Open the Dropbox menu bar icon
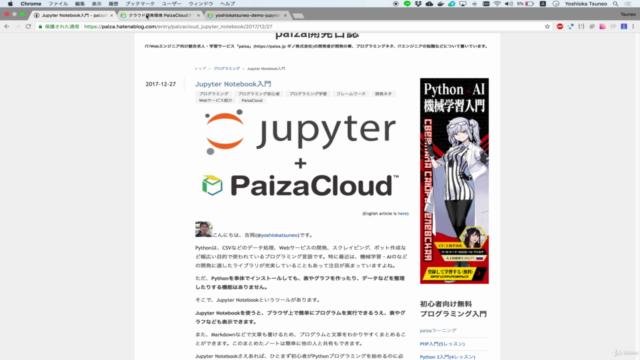Viewport: 640px width, 360px height. [x=418, y=4]
